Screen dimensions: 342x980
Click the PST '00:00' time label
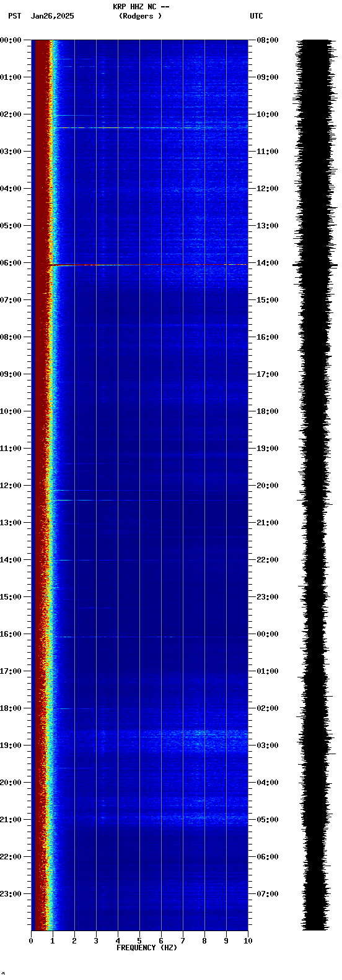(11, 40)
